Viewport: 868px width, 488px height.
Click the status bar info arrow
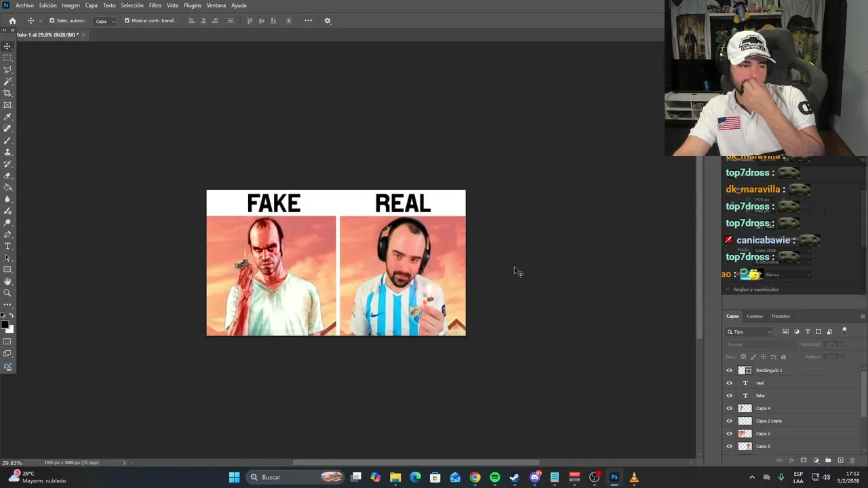pyautogui.click(x=124, y=462)
